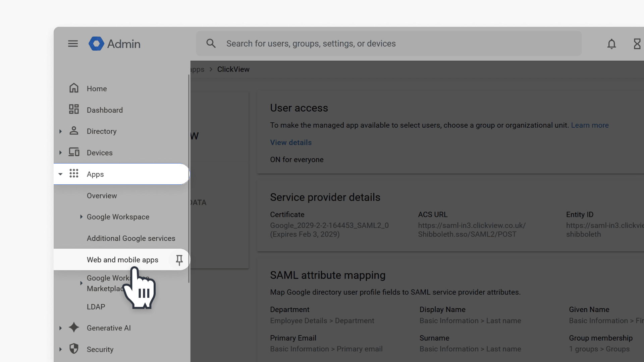Image resolution: width=644 pixels, height=362 pixels.
Task: Click Given Name mapping value
Action: [x=606, y=321]
